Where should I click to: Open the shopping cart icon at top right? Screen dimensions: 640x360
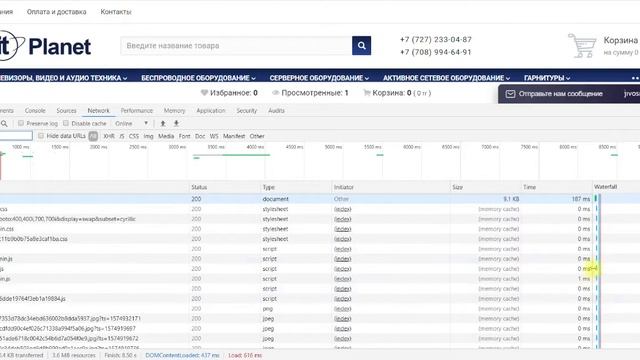click(x=582, y=45)
